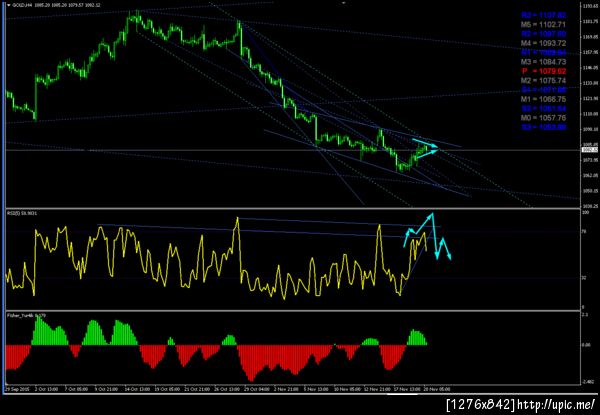The width and height of the screenshot is (600, 415).
Task: Click the 26 Oct 13:00 time axis label
Action: point(226,389)
